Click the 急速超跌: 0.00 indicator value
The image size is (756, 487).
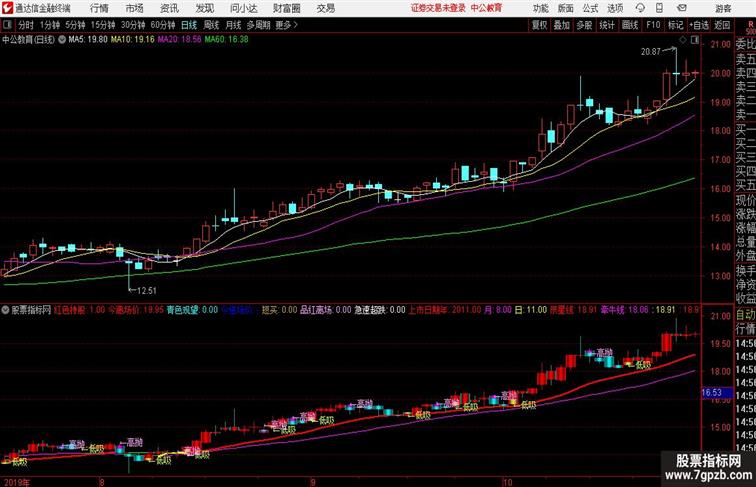[x=379, y=310]
